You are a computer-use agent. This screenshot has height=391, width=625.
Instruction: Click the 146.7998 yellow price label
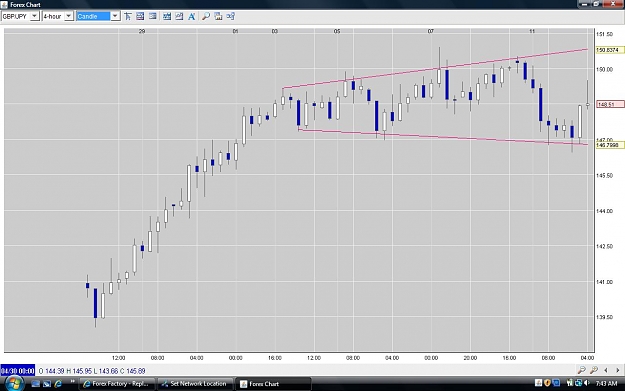[609, 145]
